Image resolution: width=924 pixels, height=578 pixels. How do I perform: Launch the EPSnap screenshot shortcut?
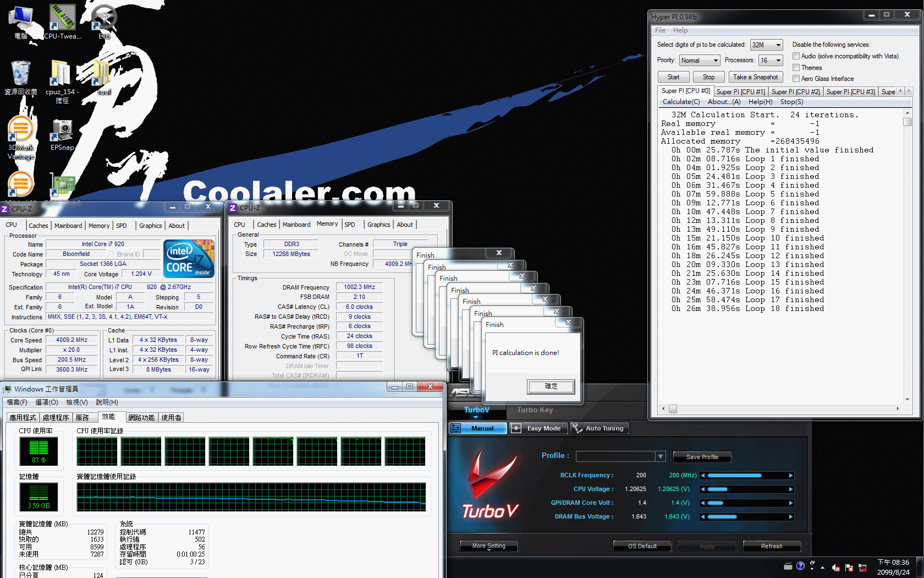click(x=62, y=134)
